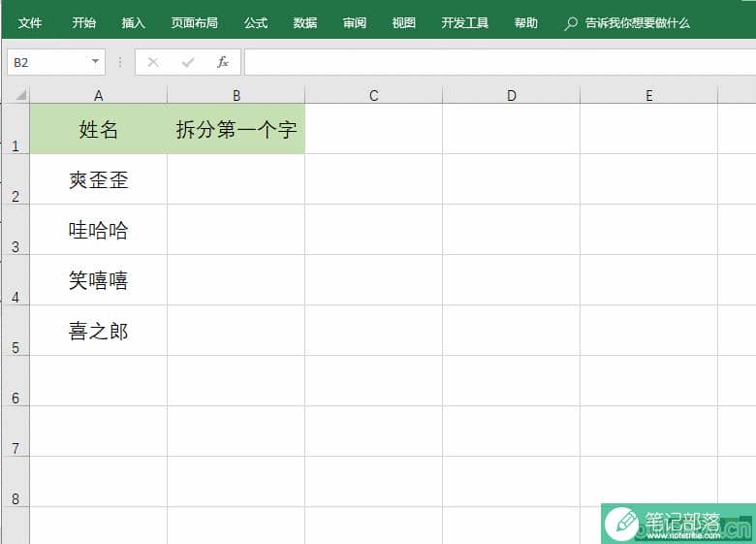Select row 5 header
This screenshot has height=544, width=756.
tap(16, 331)
